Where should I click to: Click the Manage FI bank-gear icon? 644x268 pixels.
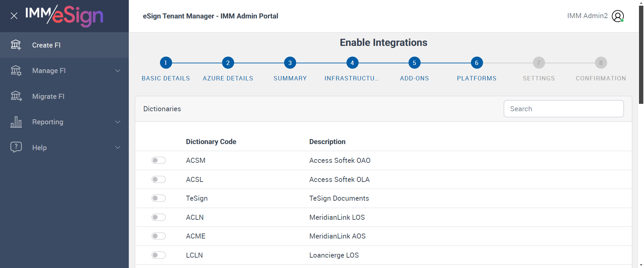coord(16,71)
